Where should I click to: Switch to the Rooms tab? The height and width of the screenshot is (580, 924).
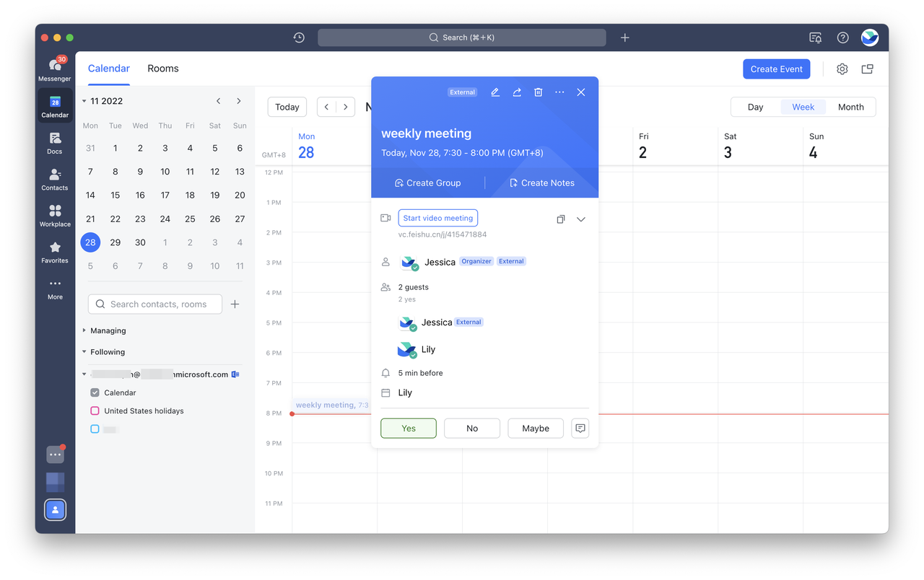[x=163, y=69]
